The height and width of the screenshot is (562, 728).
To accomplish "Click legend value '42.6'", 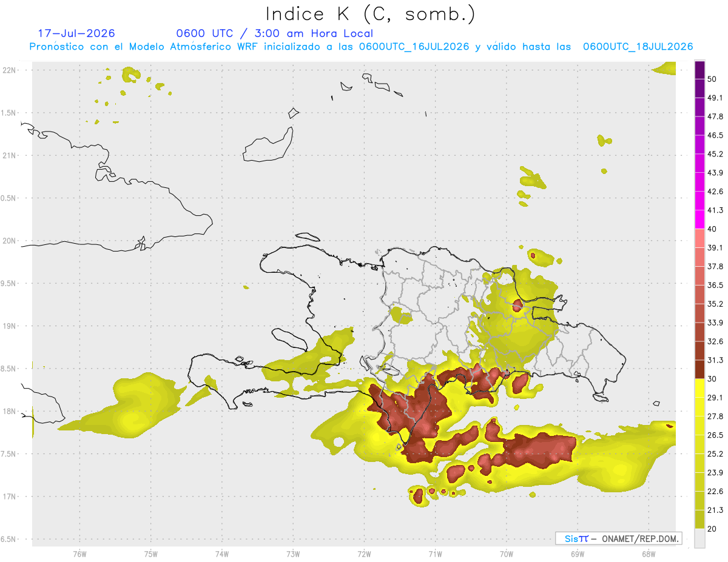I will point(715,192).
